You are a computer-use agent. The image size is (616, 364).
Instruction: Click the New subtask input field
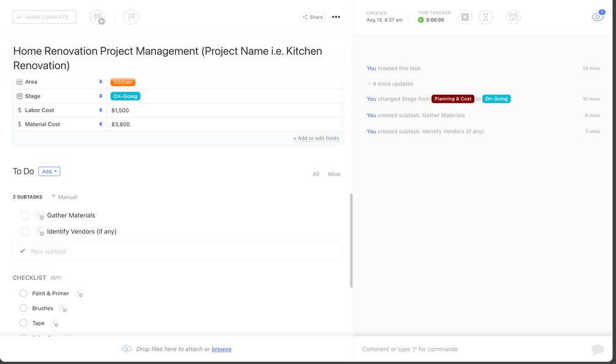click(x=123, y=251)
